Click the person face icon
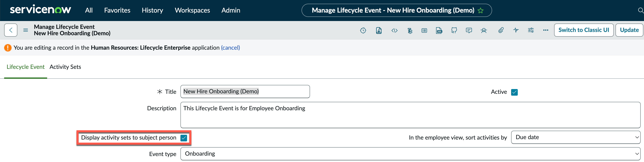The width and height of the screenshot is (644, 162). [484, 31]
